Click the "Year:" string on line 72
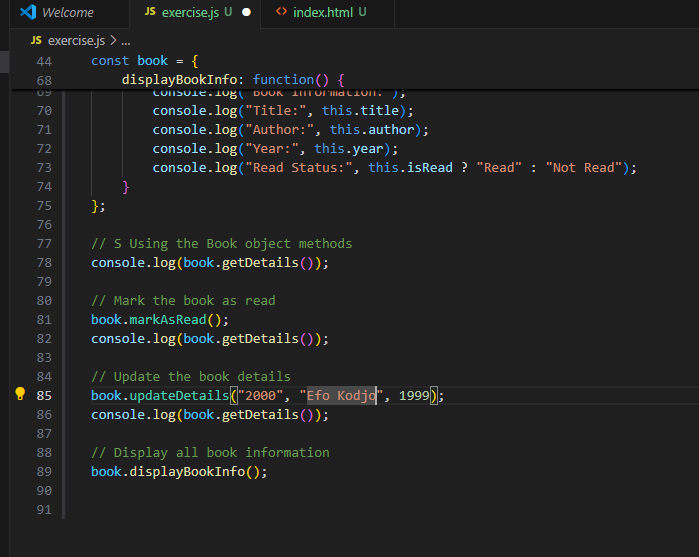This screenshot has width=699, height=557. pyautogui.click(x=272, y=149)
